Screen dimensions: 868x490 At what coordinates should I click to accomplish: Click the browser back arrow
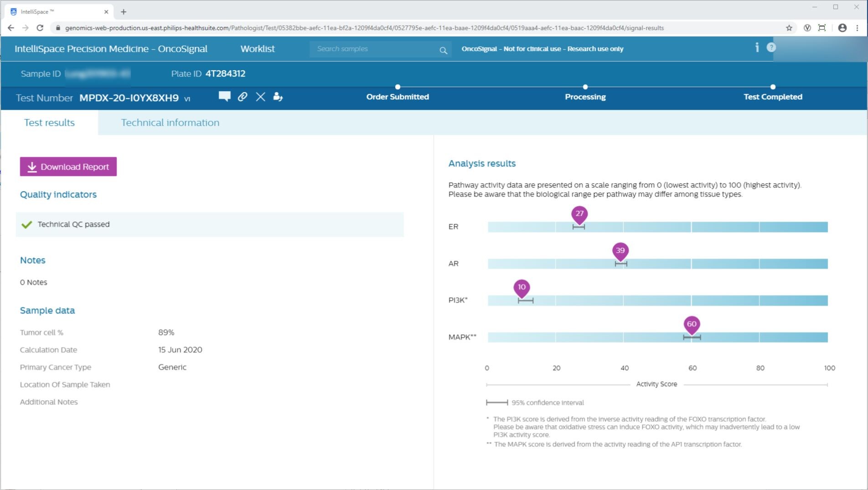tap(10, 28)
